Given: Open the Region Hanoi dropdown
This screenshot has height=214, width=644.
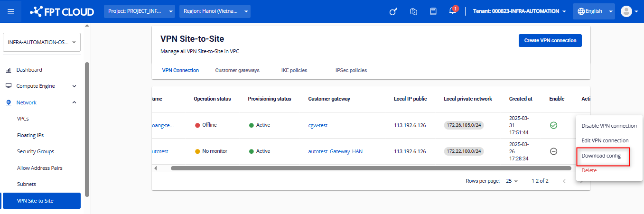Looking at the screenshot, I should pyautogui.click(x=215, y=11).
